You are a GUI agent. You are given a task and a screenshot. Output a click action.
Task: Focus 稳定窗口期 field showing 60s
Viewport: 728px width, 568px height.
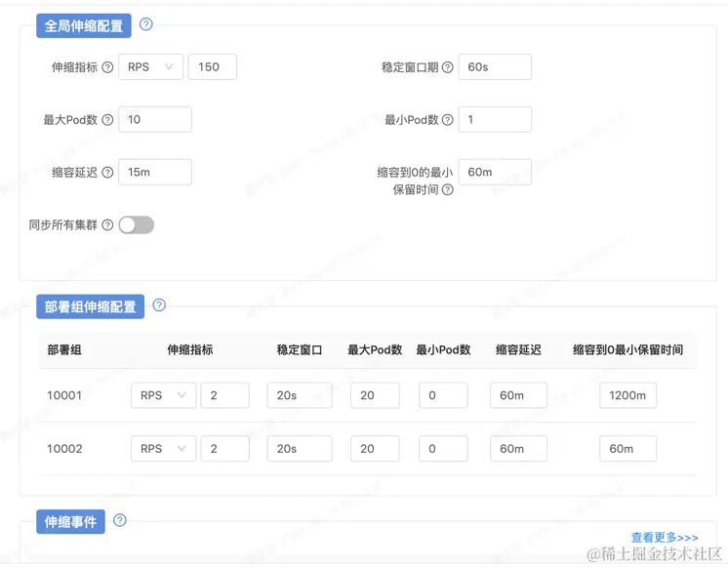495,67
